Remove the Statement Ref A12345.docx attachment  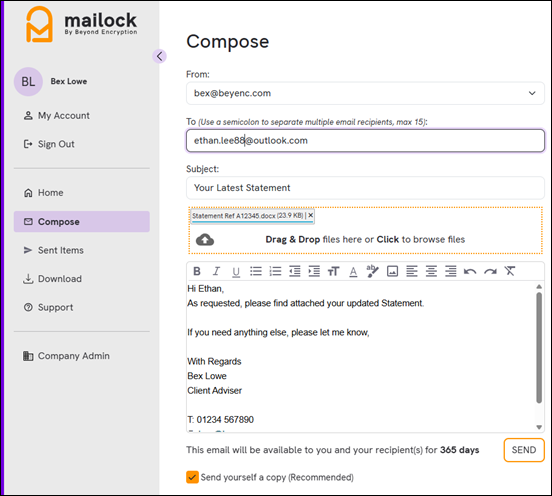click(x=310, y=215)
